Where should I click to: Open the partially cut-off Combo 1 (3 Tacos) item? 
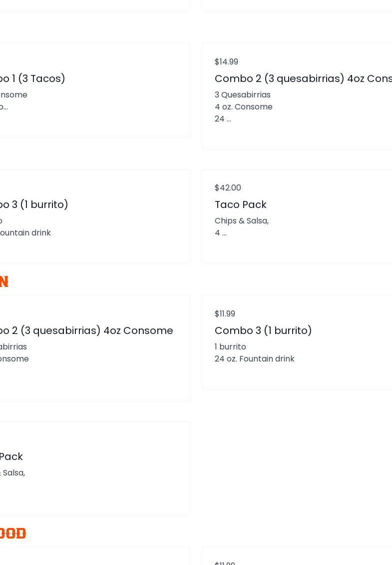click(33, 78)
